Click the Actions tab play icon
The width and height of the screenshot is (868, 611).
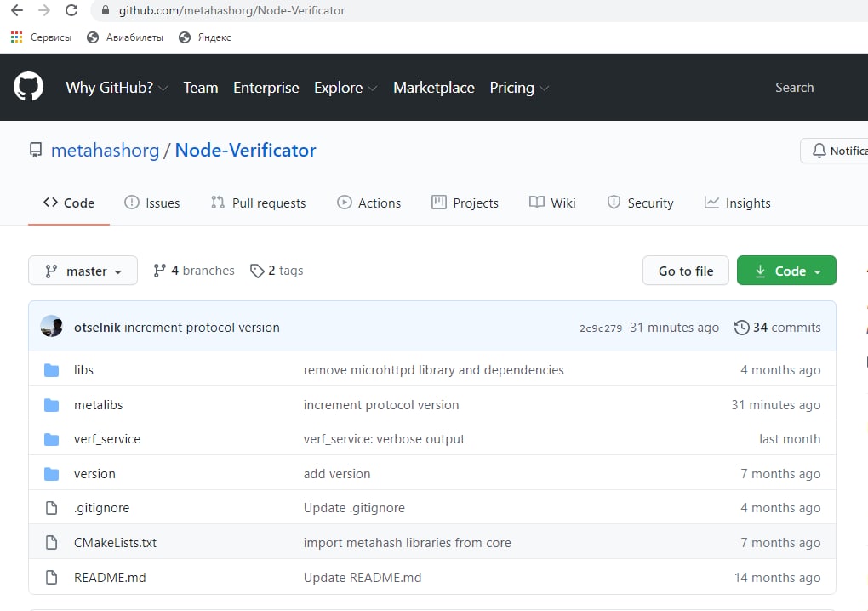tap(345, 203)
